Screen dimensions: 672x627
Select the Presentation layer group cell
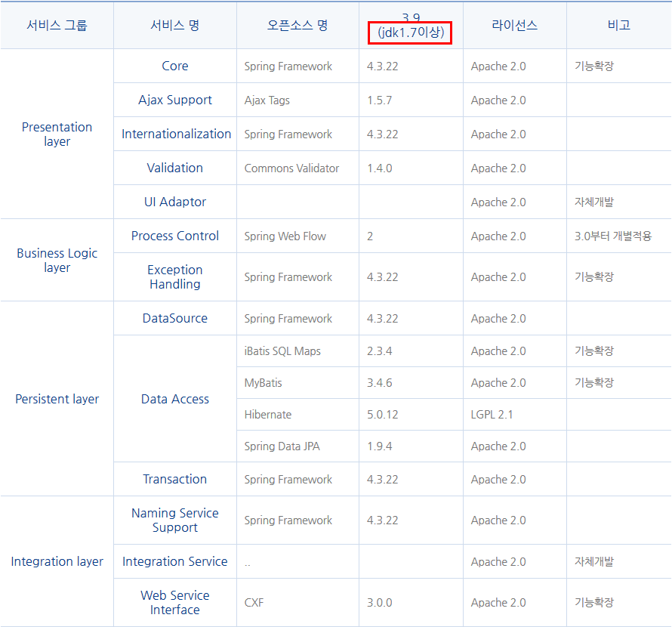point(57,134)
